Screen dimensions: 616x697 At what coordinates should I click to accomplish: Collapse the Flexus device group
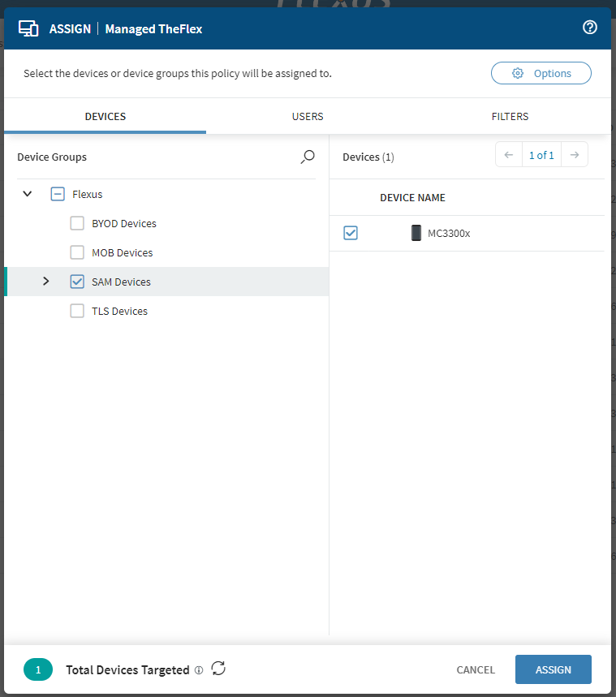point(28,194)
